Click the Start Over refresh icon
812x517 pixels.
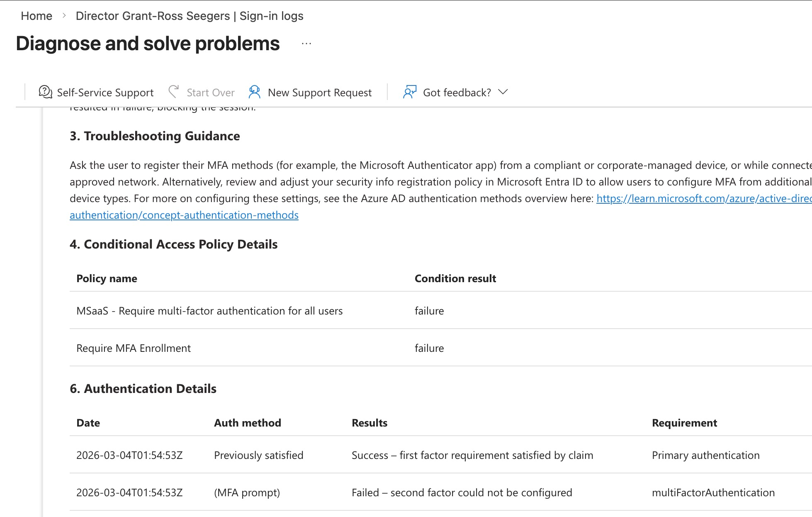tap(174, 92)
